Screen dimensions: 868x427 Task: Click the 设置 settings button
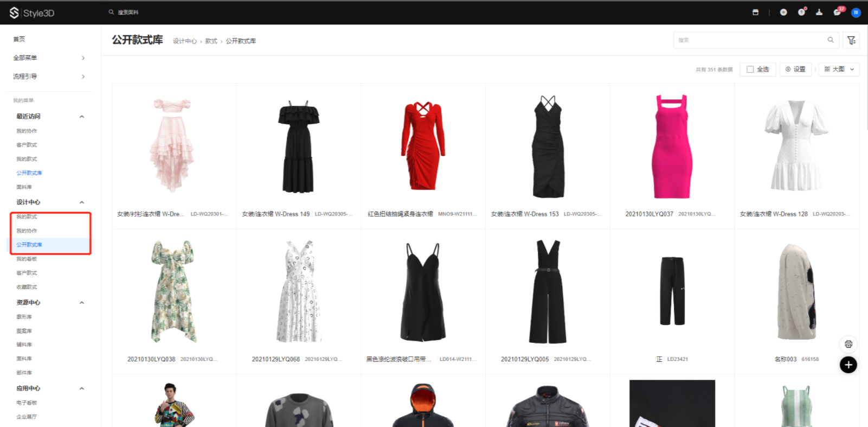795,69
